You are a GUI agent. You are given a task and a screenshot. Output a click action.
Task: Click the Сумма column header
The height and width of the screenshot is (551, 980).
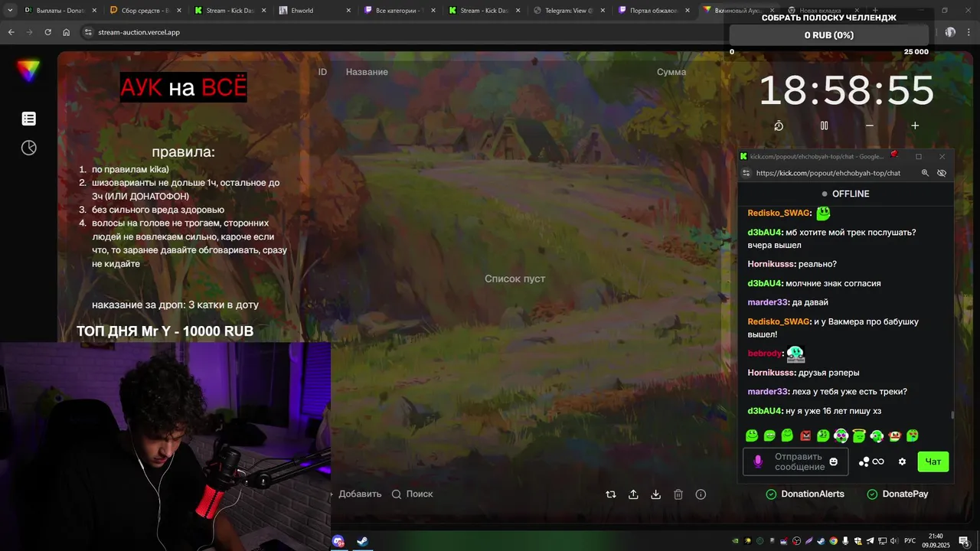[x=671, y=72]
